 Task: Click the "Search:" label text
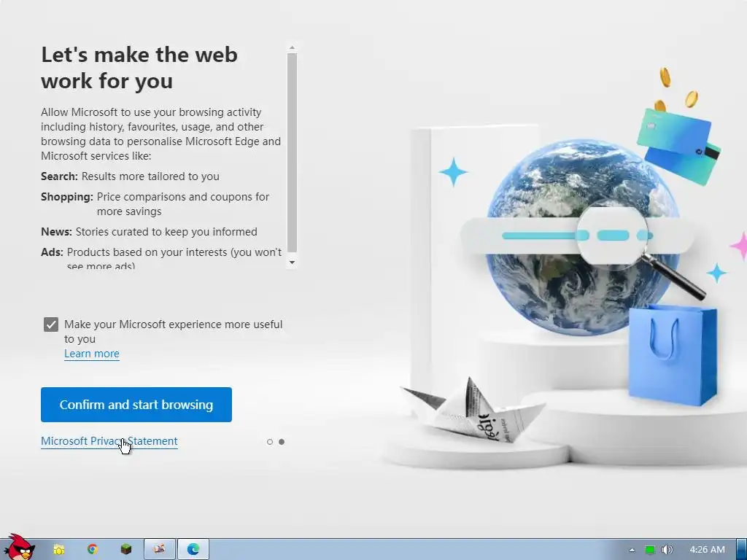(x=59, y=176)
